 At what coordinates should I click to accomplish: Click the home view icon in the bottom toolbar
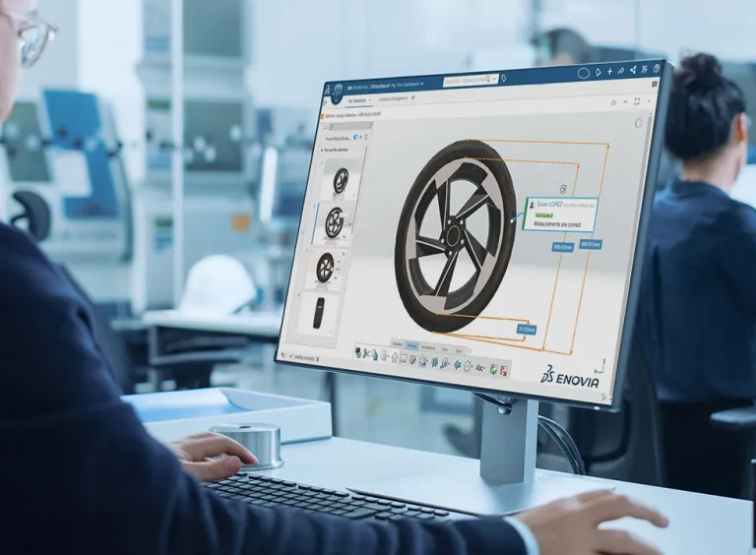tap(395, 358)
